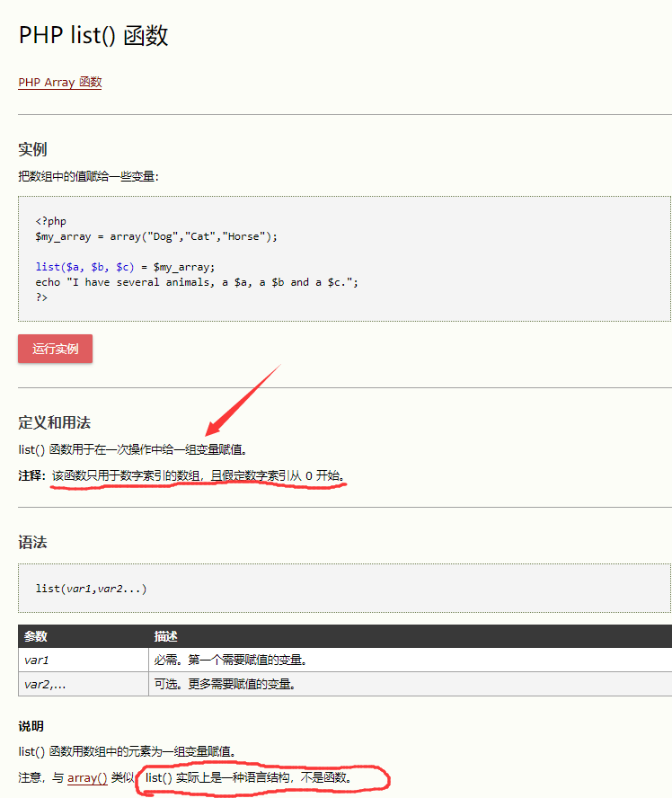Click the closing '?>' tag in the code
The height and width of the screenshot is (798, 672).
[x=41, y=297]
